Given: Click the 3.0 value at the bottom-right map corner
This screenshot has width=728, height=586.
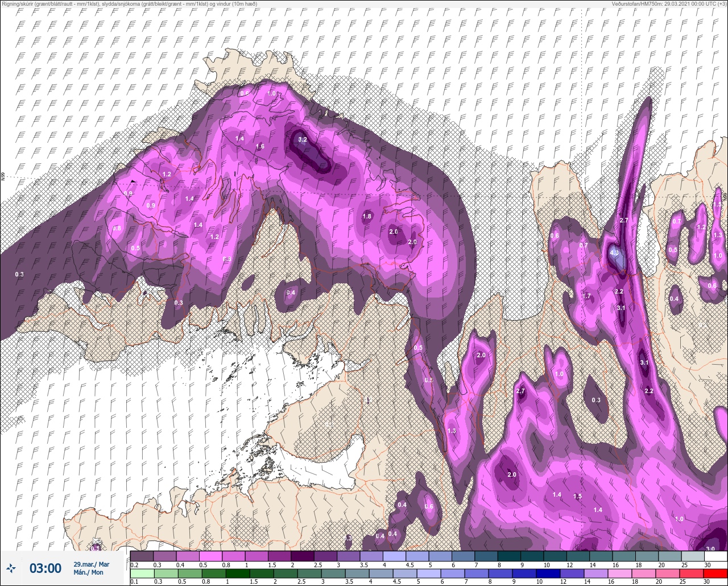Looking at the screenshot, I should click(710, 548).
